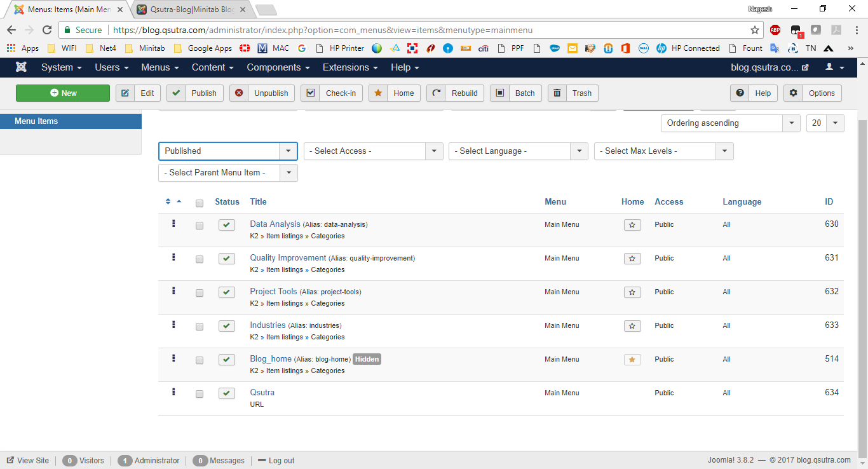Toggle status icon of the Qsutra item
This screenshot has width=868, height=469.
point(227,393)
